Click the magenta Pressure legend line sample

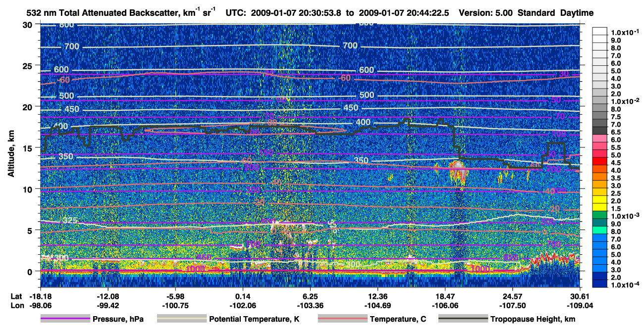click(65, 319)
